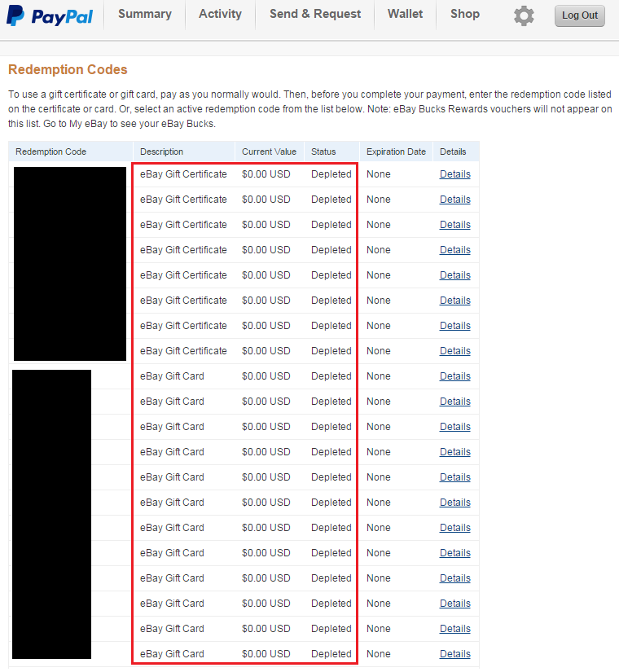This screenshot has height=672, width=619.
Task: Open Details for the eighth eBay Gift Certificate
Action: click(x=454, y=351)
